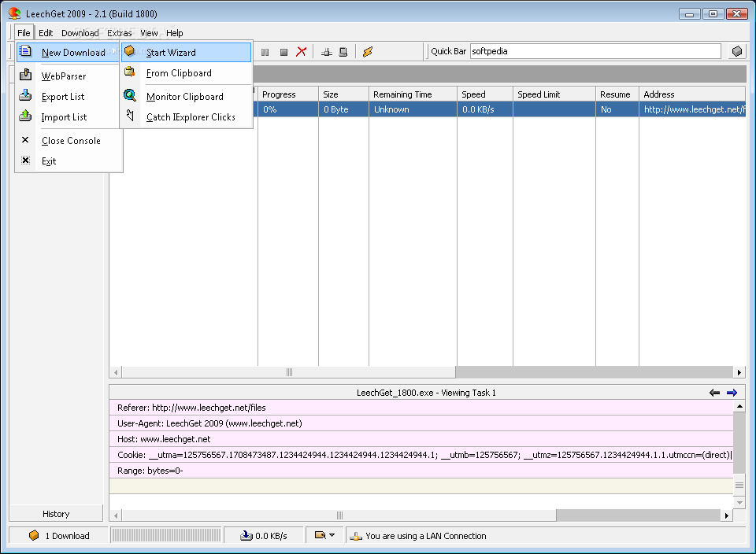
Task: Sort by Speed column header
Action: pyautogui.click(x=484, y=94)
